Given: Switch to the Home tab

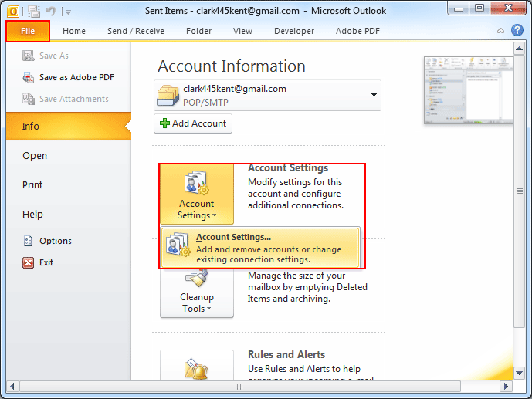Looking at the screenshot, I should [74, 31].
